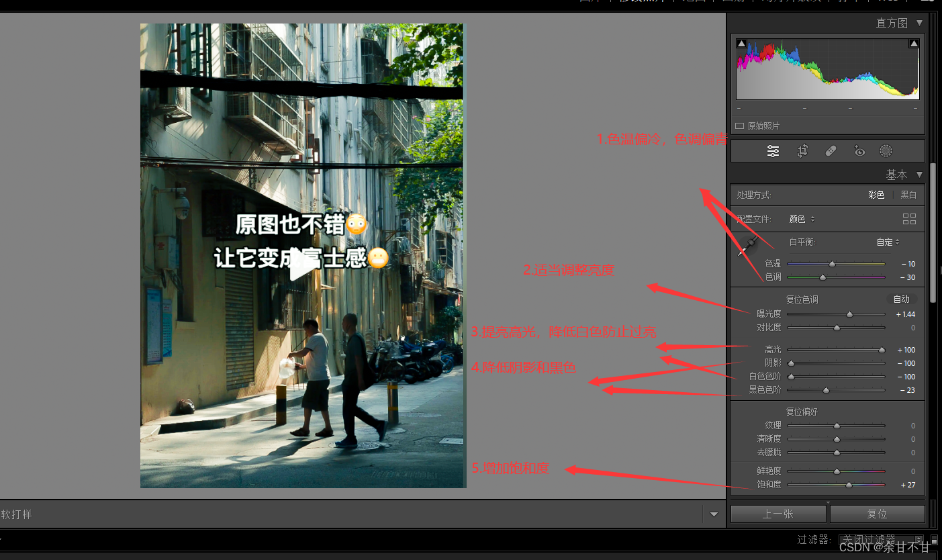
Task: Click the 高光 slider handle
Action: 882,350
